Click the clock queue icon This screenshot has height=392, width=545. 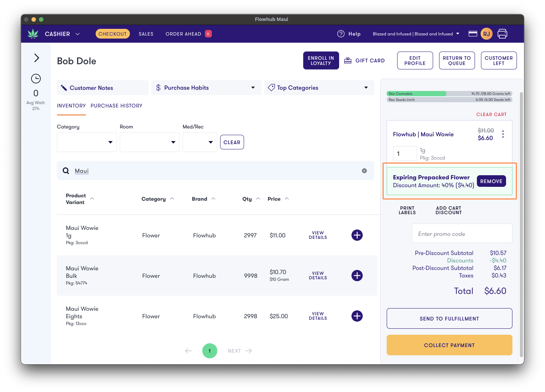point(36,79)
